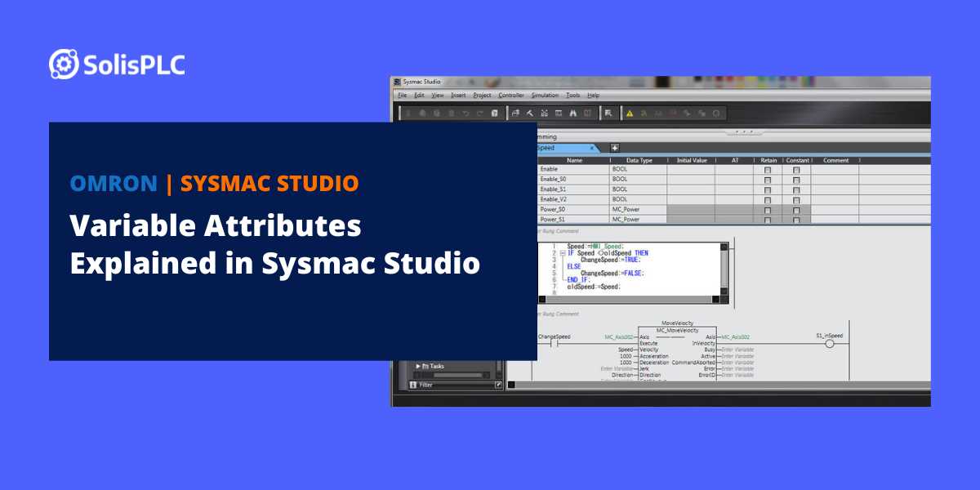The image size is (980, 490).
Task: Click the Initial Value cell for Enable
Action: [692, 170]
